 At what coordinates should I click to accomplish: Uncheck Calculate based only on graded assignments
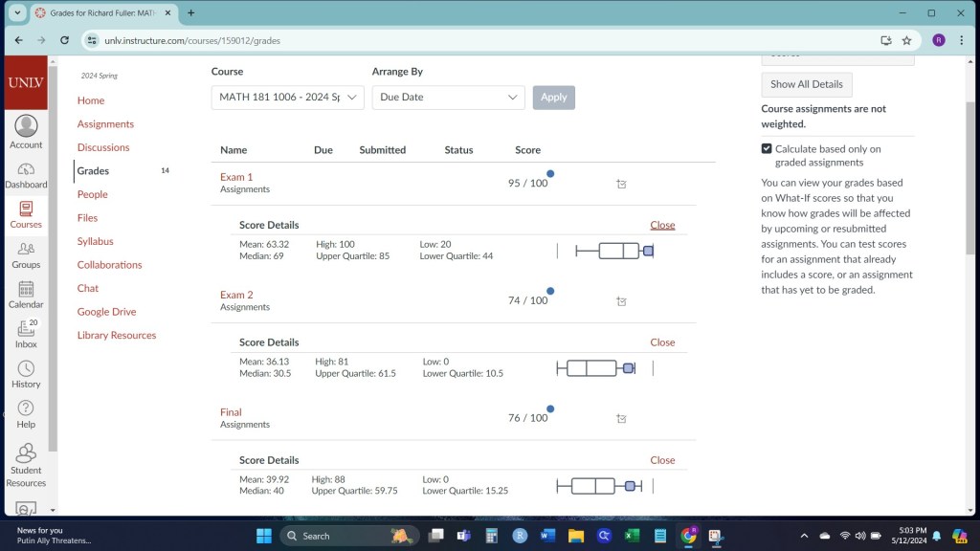[767, 149]
